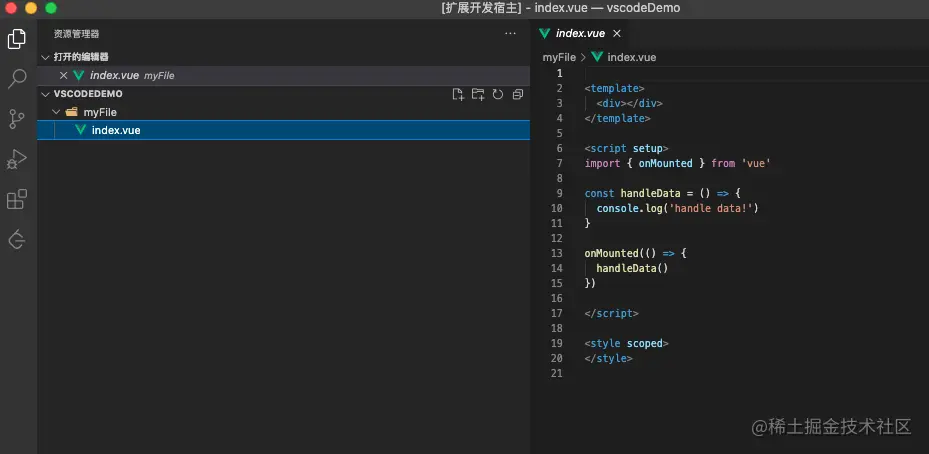Click line number 9 in the gutter
Image resolution: width=929 pixels, height=454 pixels.
click(x=559, y=193)
